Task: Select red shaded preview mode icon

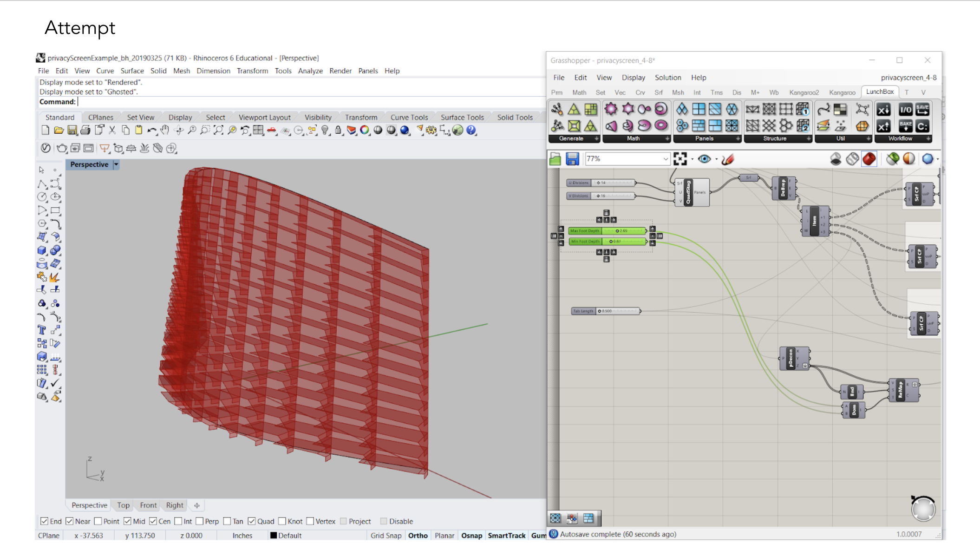Action: (x=869, y=159)
